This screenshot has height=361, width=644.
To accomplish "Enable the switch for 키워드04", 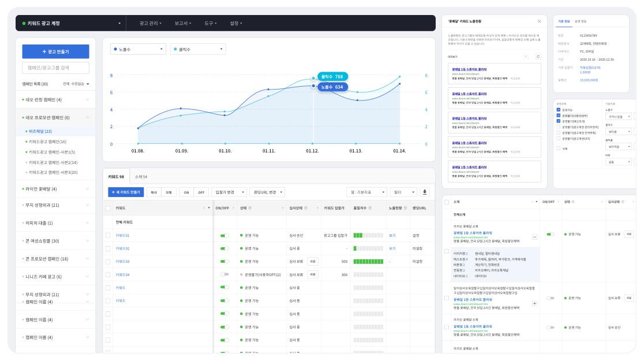I will (x=224, y=274).
